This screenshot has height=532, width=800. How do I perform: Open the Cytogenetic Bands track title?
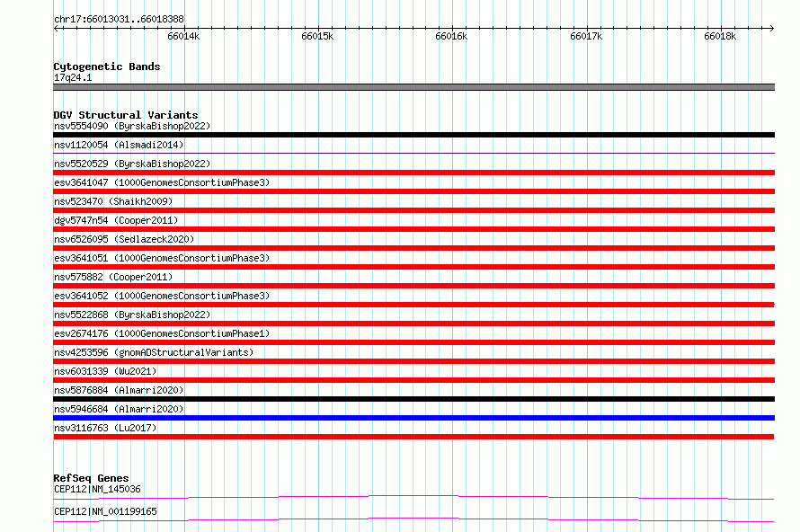pyautogui.click(x=107, y=66)
